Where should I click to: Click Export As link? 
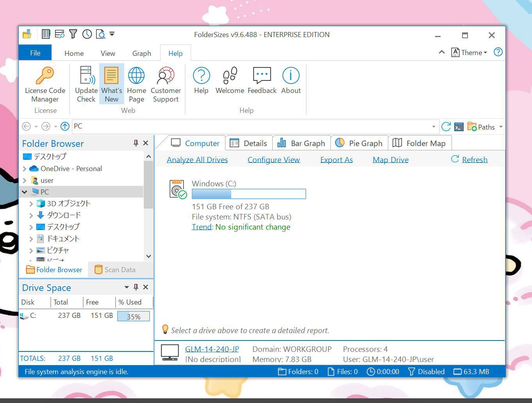click(336, 160)
